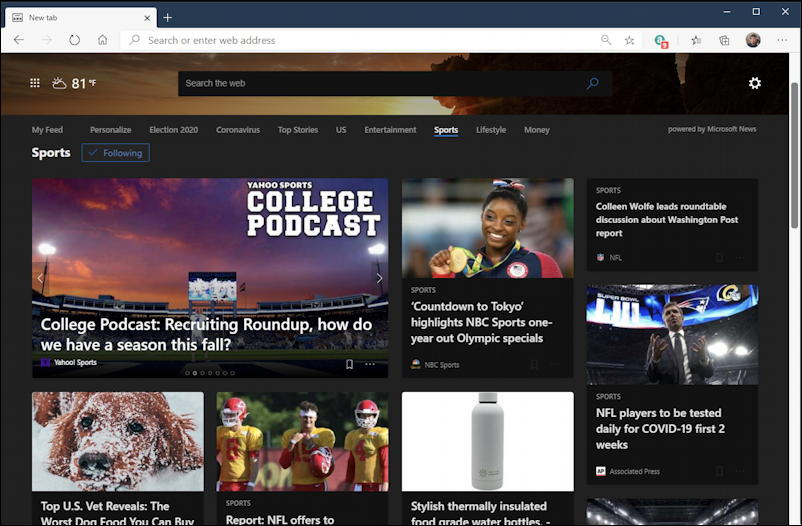Switch to Top Stories tab
Image resolution: width=802 pixels, height=526 pixels.
(298, 130)
